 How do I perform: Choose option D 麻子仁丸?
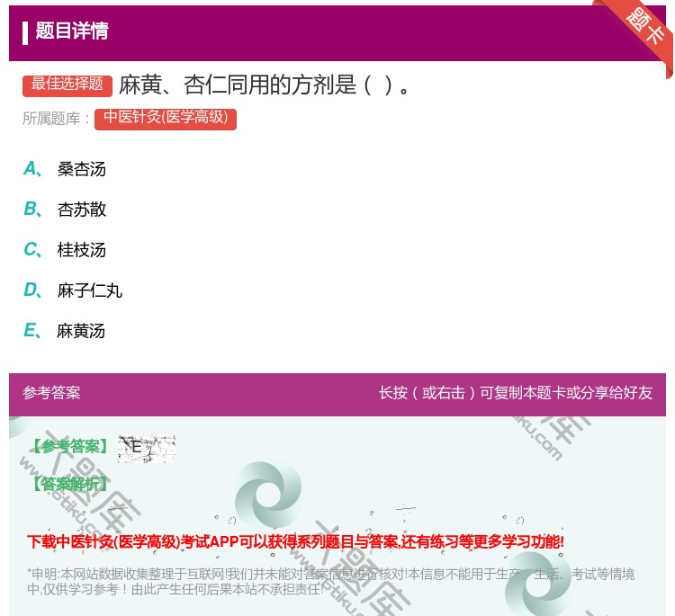coord(73,290)
